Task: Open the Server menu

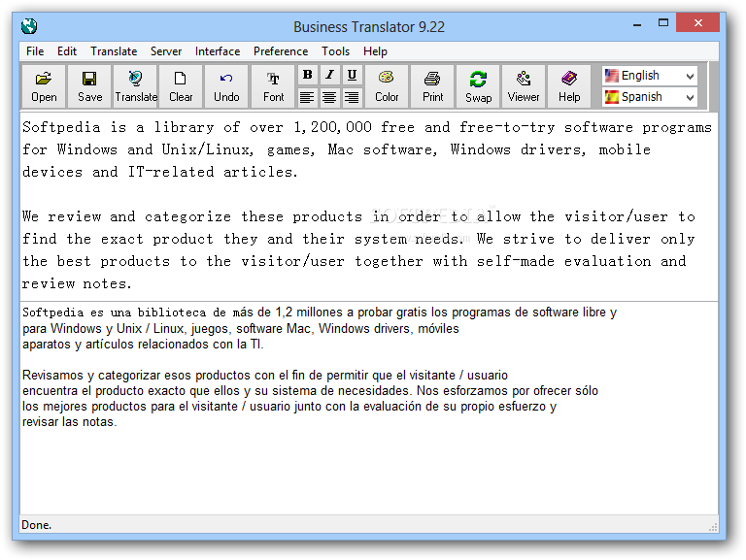Action: (x=166, y=51)
